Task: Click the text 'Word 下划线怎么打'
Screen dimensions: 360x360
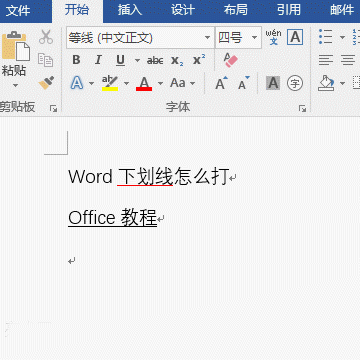Action: click(x=149, y=176)
